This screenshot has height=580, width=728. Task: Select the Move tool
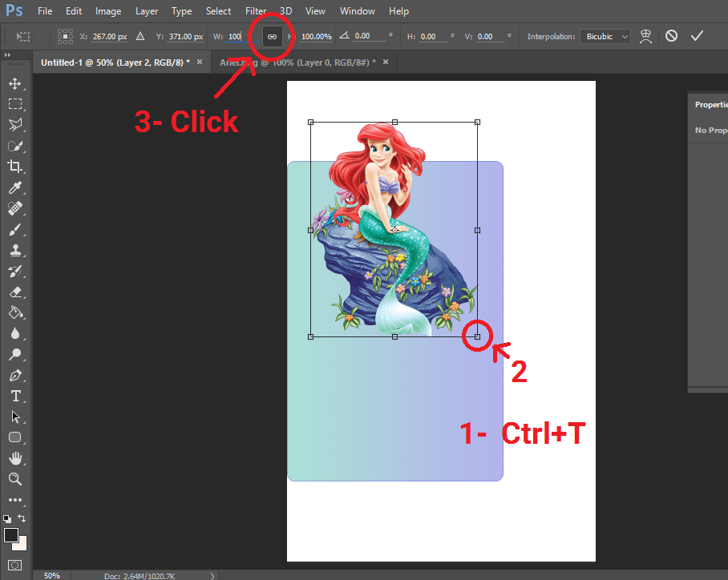pos(15,83)
